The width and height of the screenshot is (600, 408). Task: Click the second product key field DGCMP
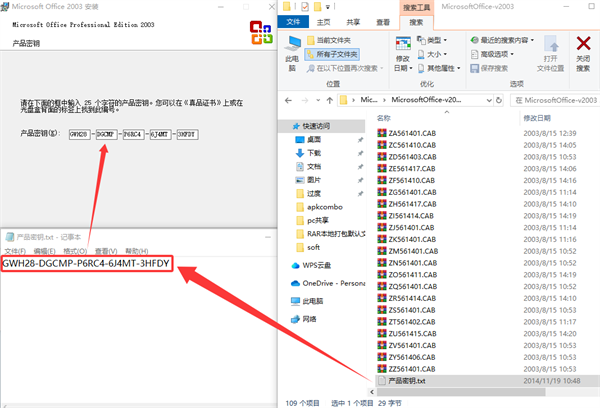pos(106,134)
